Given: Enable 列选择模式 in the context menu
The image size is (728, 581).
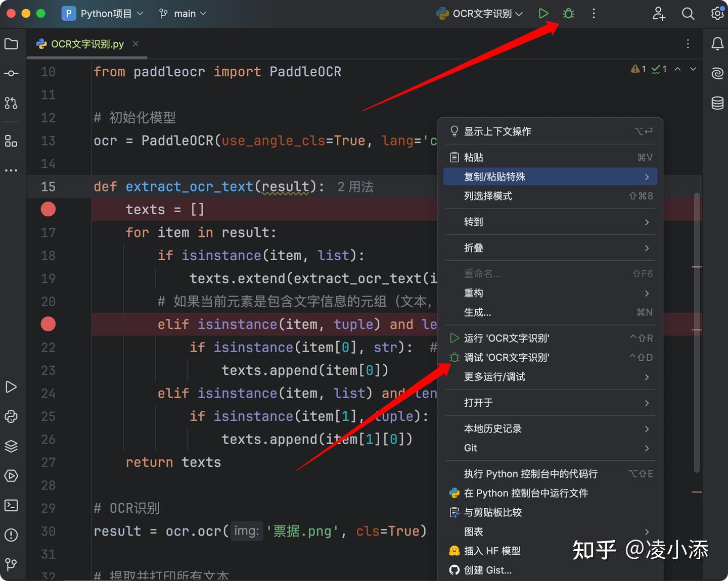Looking at the screenshot, I should coord(487,196).
